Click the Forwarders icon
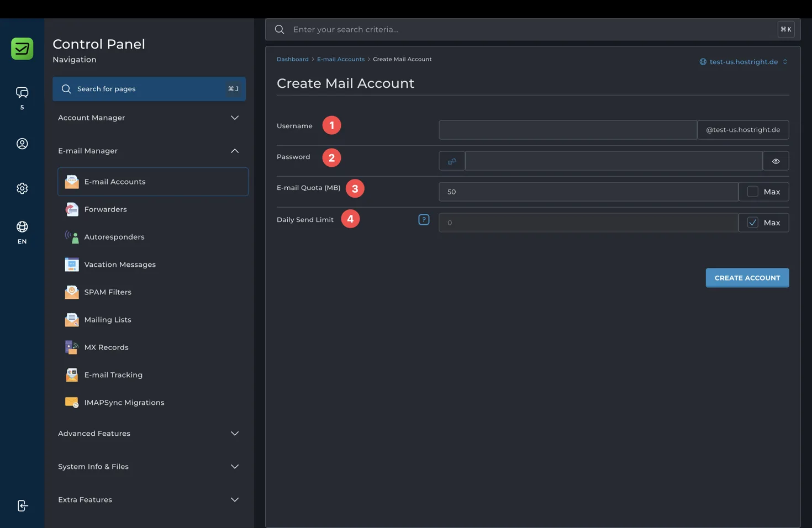 pos(72,209)
